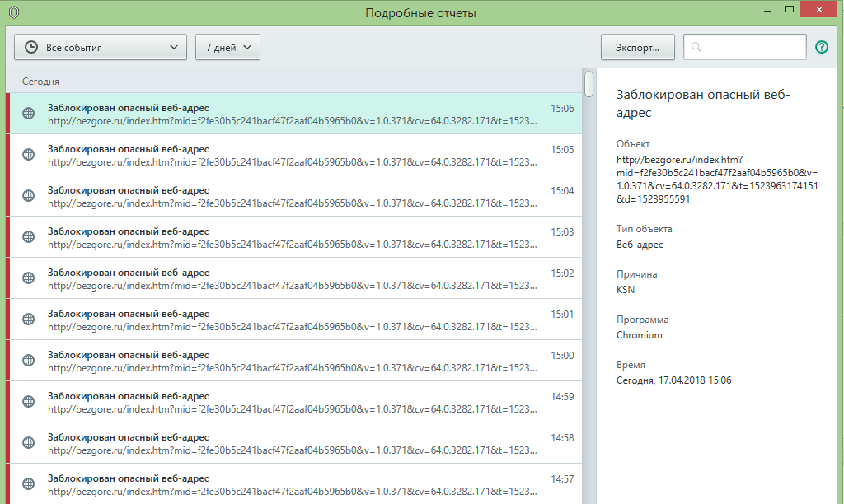Image resolution: width=844 pixels, height=504 pixels.
Task: Click the green help question mark icon
Action: tap(821, 47)
